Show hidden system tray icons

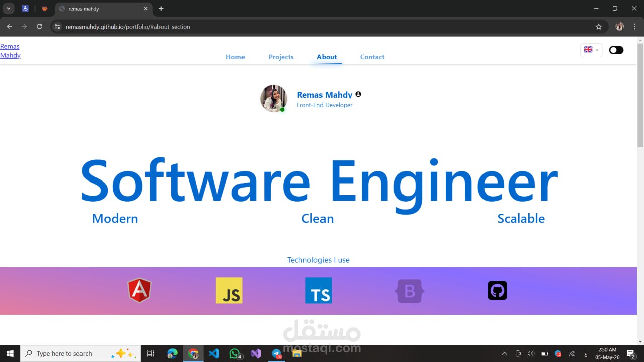(x=504, y=354)
